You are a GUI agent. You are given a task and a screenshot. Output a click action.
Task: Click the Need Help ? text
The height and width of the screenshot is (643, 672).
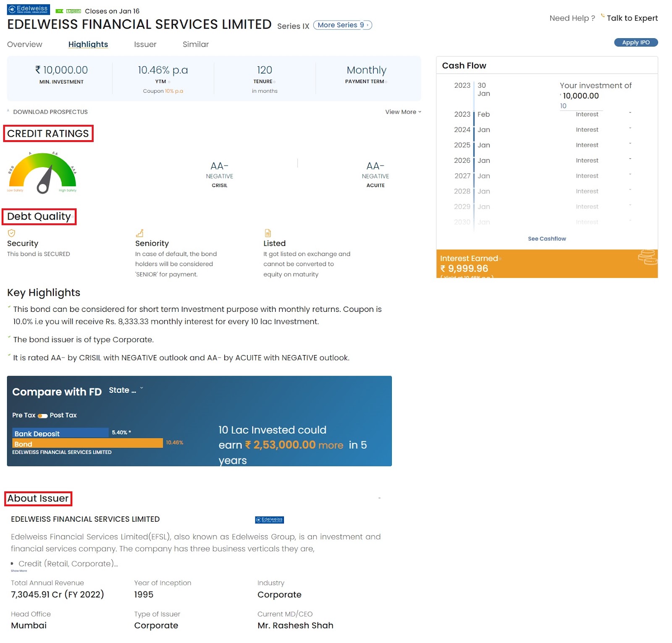pyautogui.click(x=572, y=18)
